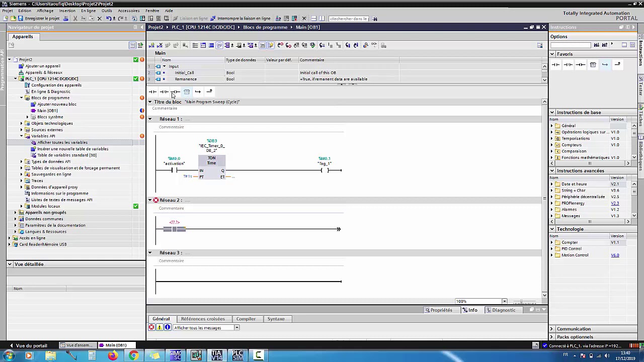This screenshot has height=362, width=644.
Task: Collapse the Blocs de programme folder
Action: pos(22,98)
